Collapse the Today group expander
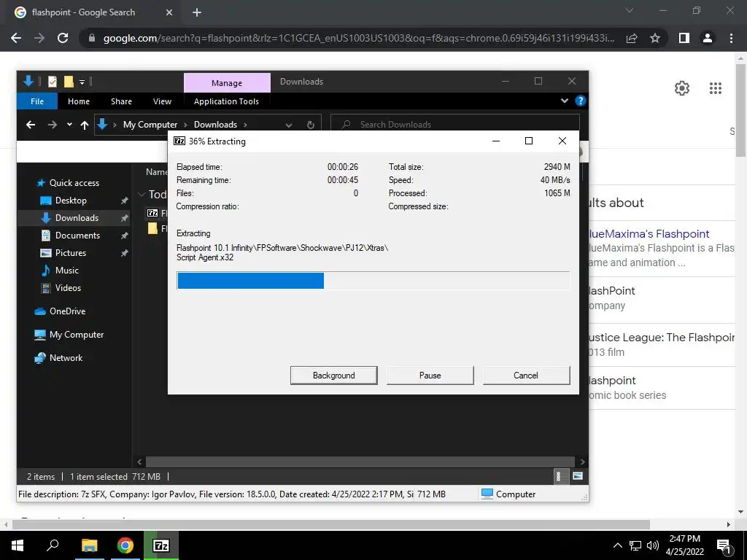Image resolution: width=747 pixels, height=560 pixels. pyautogui.click(x=141, y=194)
